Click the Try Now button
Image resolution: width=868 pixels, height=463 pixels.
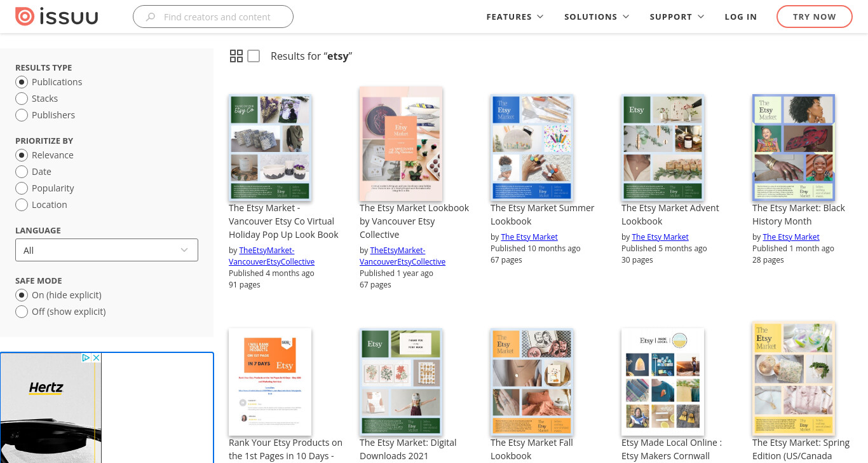click(815, 17)
